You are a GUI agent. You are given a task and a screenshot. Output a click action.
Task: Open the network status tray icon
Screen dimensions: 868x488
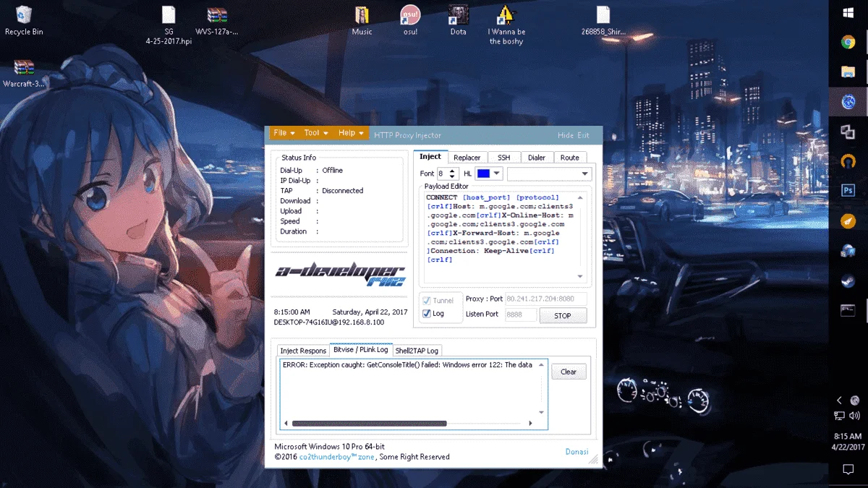839,416
